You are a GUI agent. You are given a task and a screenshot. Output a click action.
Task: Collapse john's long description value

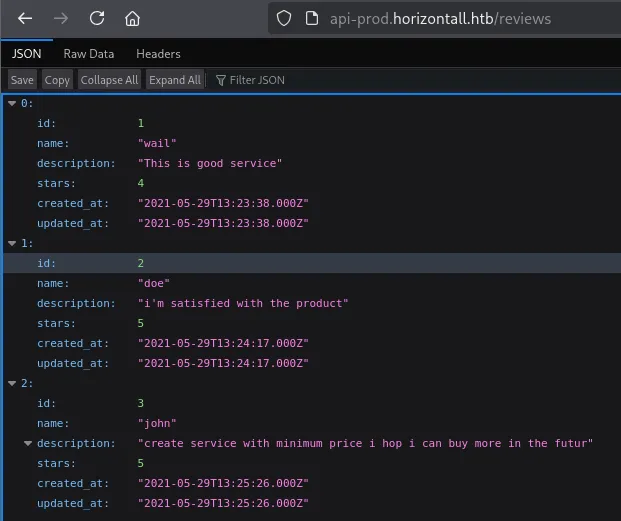28,443
